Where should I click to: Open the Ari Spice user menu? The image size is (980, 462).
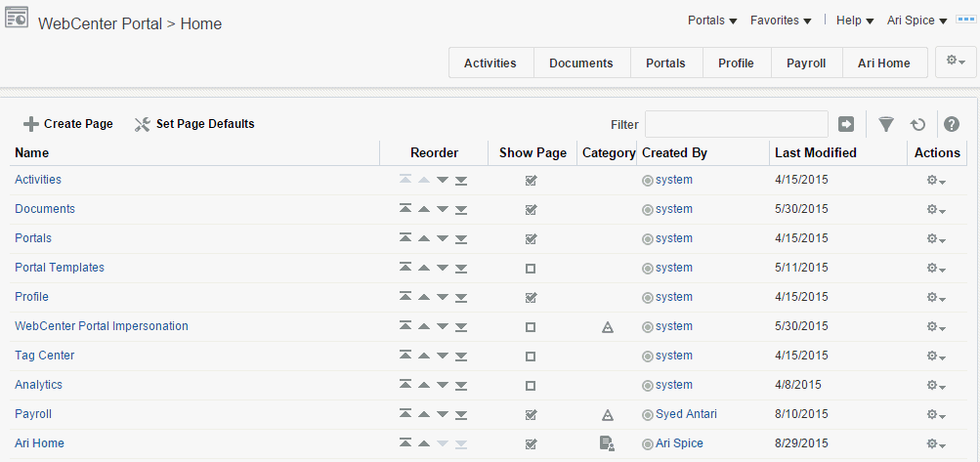point(916,20)
